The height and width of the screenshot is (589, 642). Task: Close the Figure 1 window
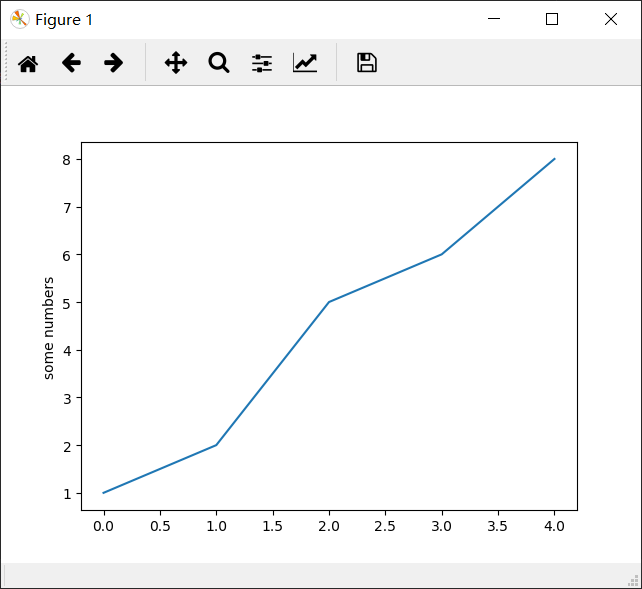pos(611,19)
